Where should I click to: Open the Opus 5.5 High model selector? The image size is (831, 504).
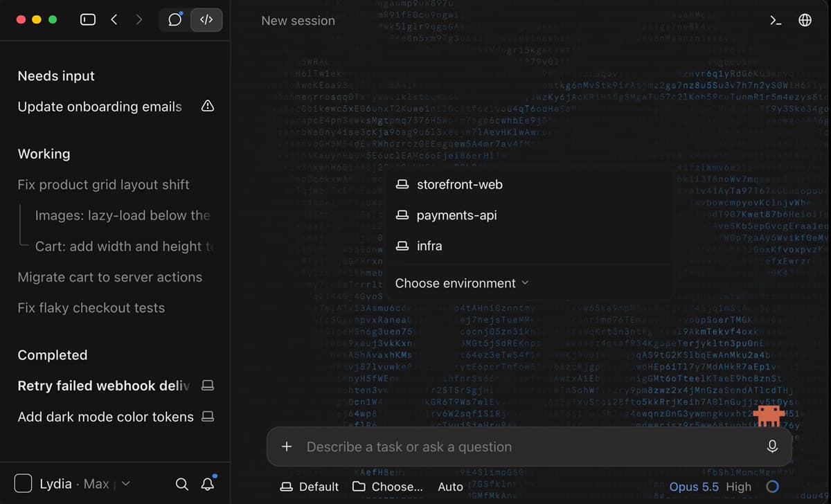[x=711, y=487]
